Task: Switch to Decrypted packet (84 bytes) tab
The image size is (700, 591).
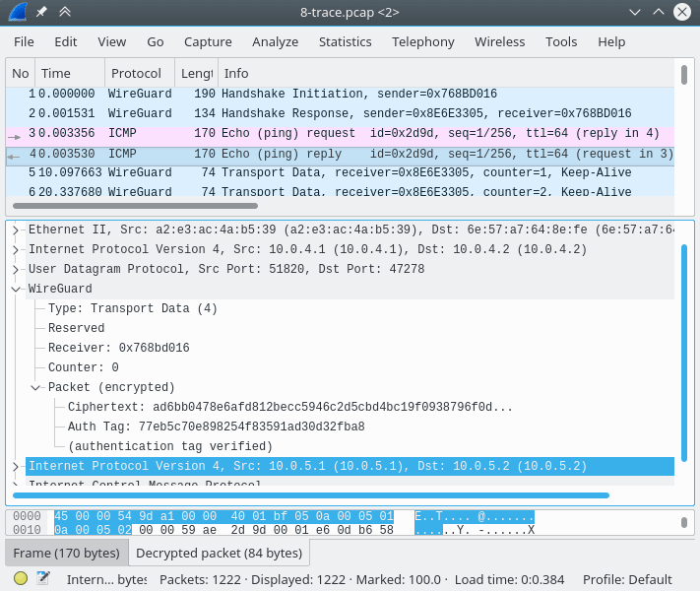Action: point(219,553)
